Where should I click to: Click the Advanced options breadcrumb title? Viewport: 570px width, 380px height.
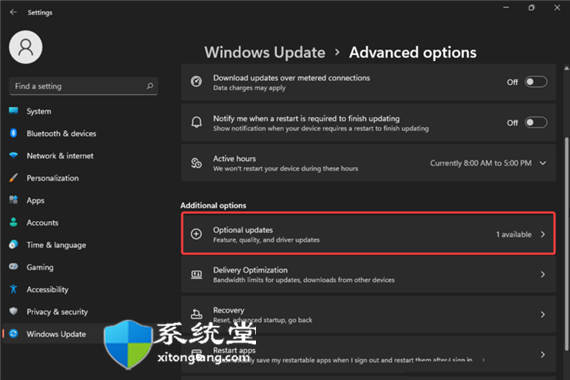coord(413,52)
